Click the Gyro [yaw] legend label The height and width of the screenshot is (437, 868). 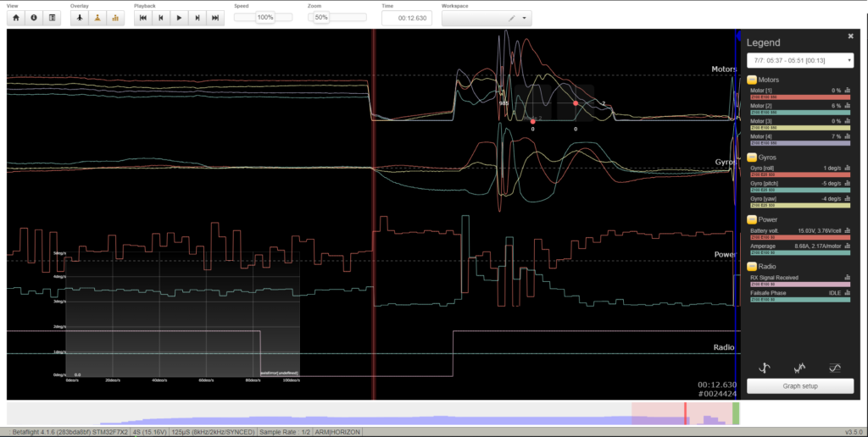(763, 198)
